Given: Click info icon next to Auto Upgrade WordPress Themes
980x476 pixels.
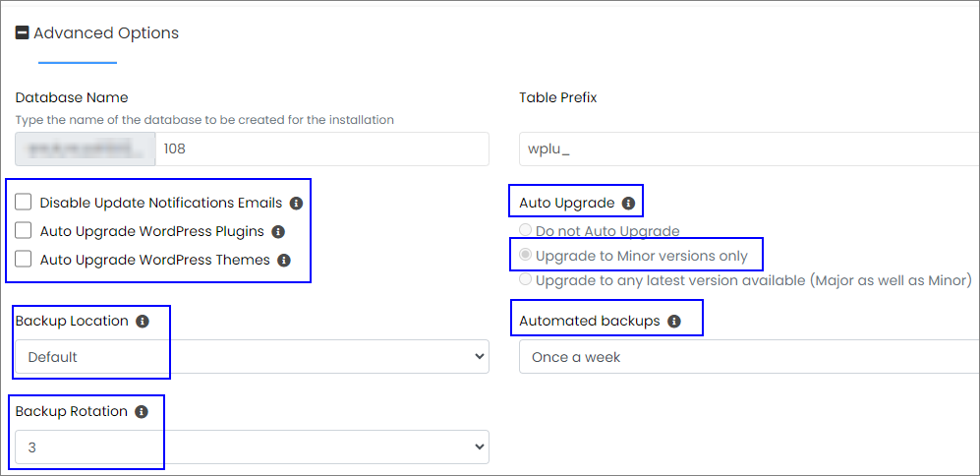Looking at the screenshot, I should [284, 261].
